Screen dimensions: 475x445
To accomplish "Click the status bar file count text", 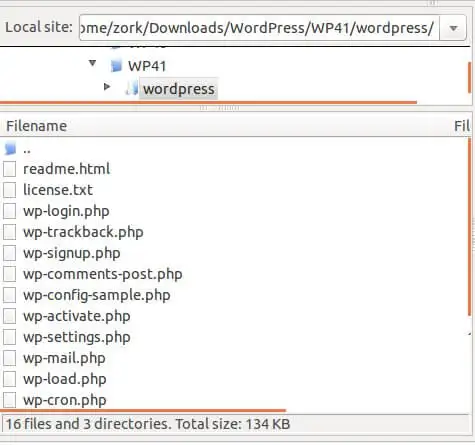I will [148, 424].
